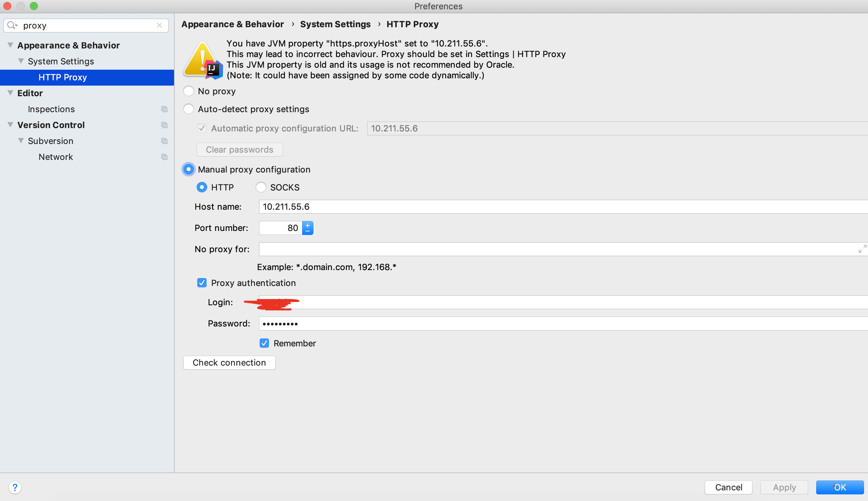The image size is (868, 501).
Task: Expand the No proxy for field
Action: tap(862, 249)
